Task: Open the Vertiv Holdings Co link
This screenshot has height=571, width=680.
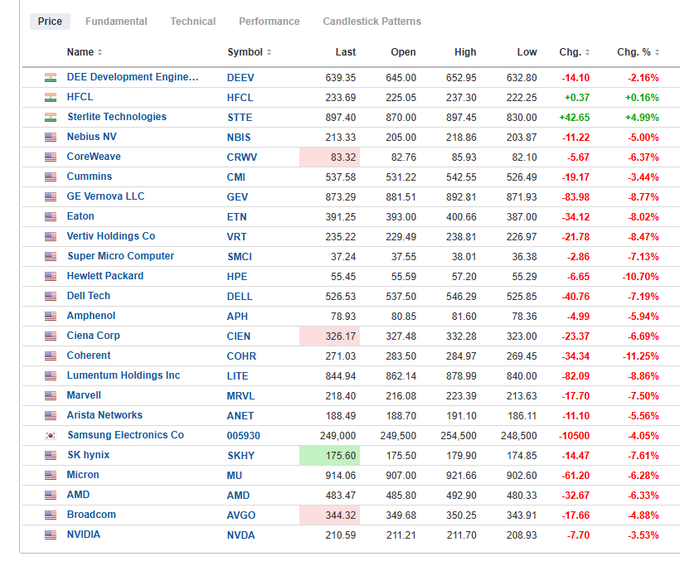Action: [111, 236]
